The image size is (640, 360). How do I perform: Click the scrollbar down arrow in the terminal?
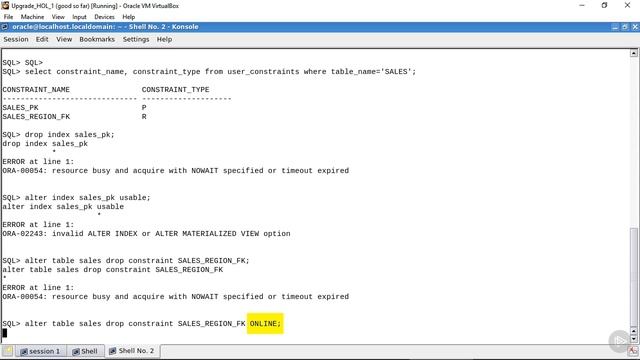click(633, 339)
